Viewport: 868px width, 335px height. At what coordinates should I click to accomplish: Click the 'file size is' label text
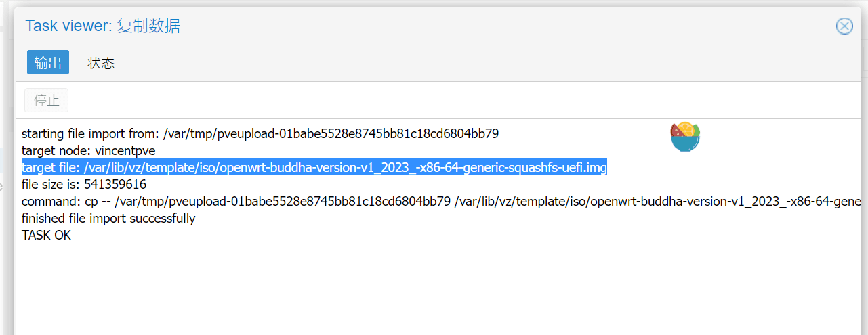point(50,185)
